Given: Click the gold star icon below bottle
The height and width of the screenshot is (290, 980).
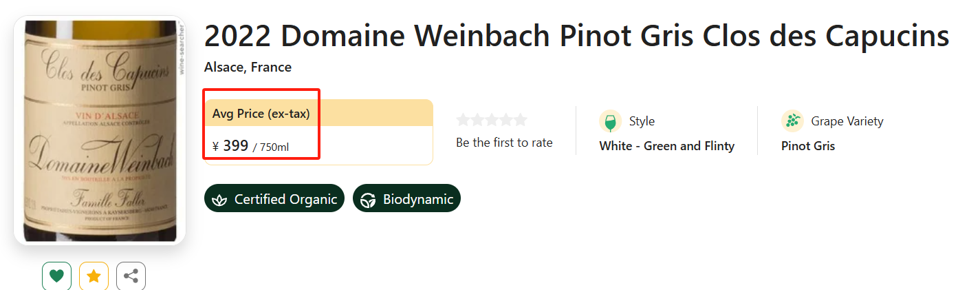Looking at the screenshot, I should tap(94, 276).
